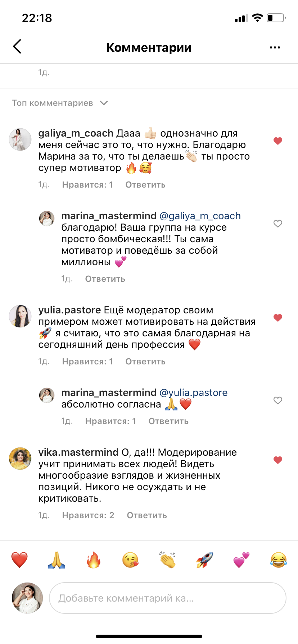Insert the laughing tears emoji reaction
This screenshot has width=298, height=644.
[x=278, y=560]
